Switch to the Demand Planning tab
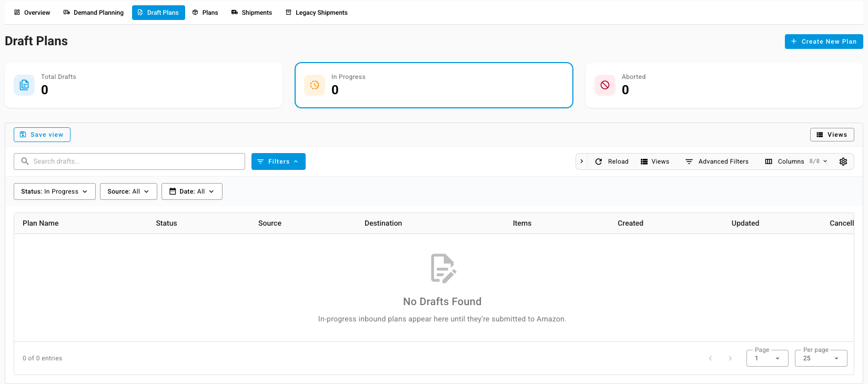This screenshot has height=384, width=868. pyautogui.click(x=94, y=13)
